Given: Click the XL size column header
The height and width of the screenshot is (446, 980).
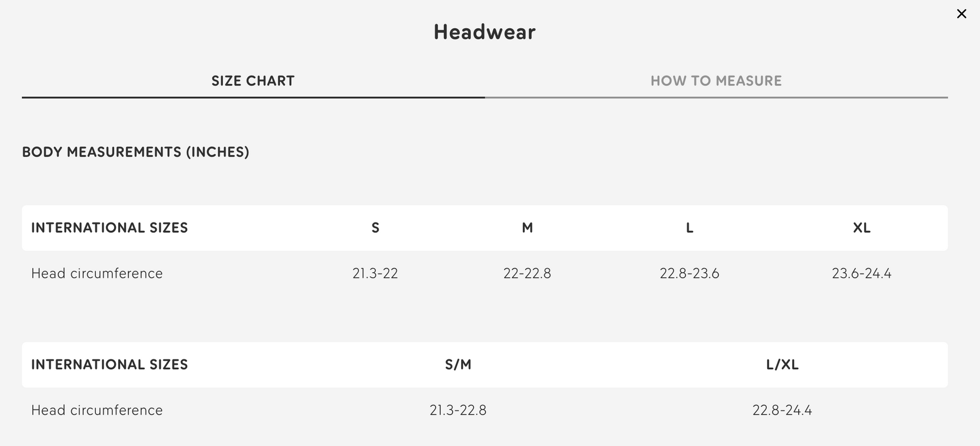Looking at the screenshot, I should pos(861,228).
